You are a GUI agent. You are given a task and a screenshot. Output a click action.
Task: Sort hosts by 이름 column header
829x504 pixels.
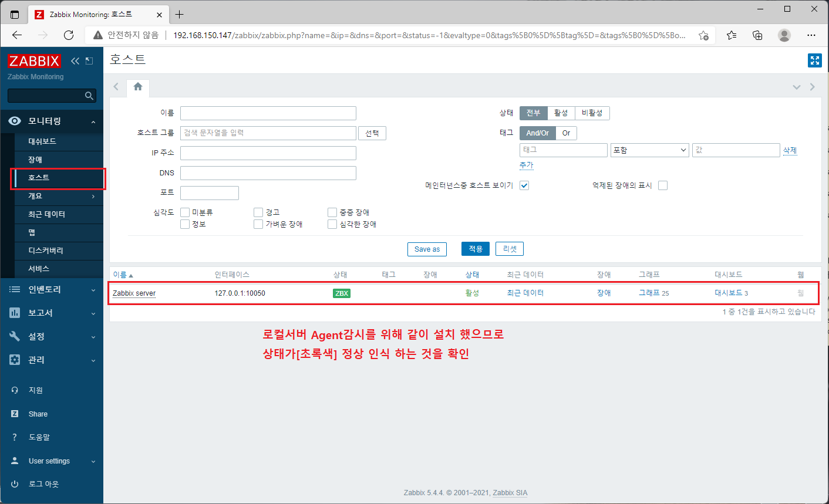(123, 275)
